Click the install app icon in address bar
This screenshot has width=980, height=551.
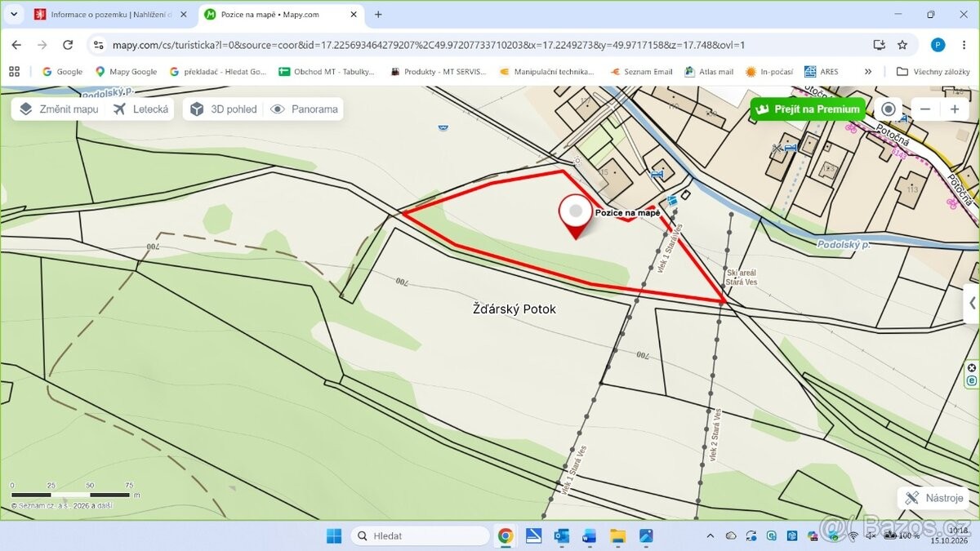pos(879,45)
